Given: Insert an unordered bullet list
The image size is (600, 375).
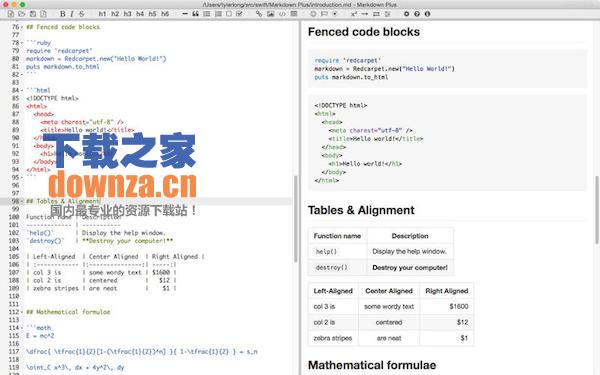Looking at the screenshot, I should (x=207, y=14).
